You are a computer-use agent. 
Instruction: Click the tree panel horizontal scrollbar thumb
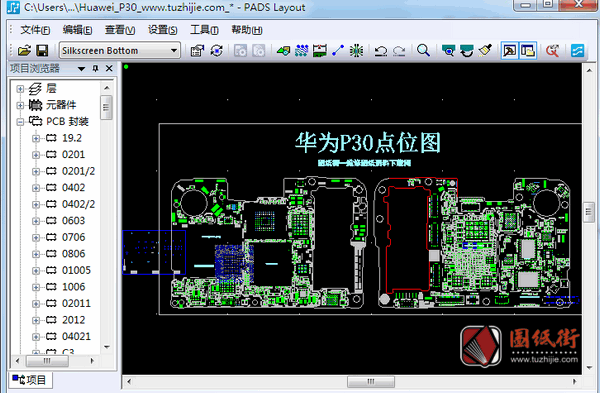(47, 361)
